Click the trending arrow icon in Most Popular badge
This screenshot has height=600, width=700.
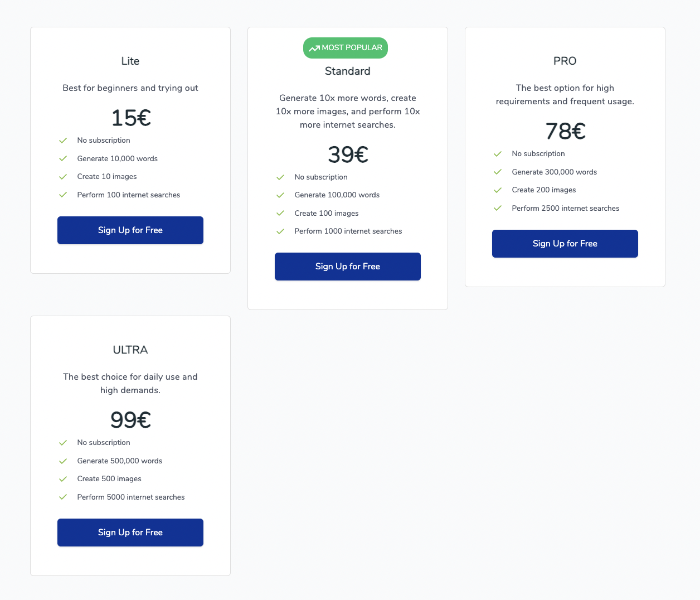click(x=314, y=49)
